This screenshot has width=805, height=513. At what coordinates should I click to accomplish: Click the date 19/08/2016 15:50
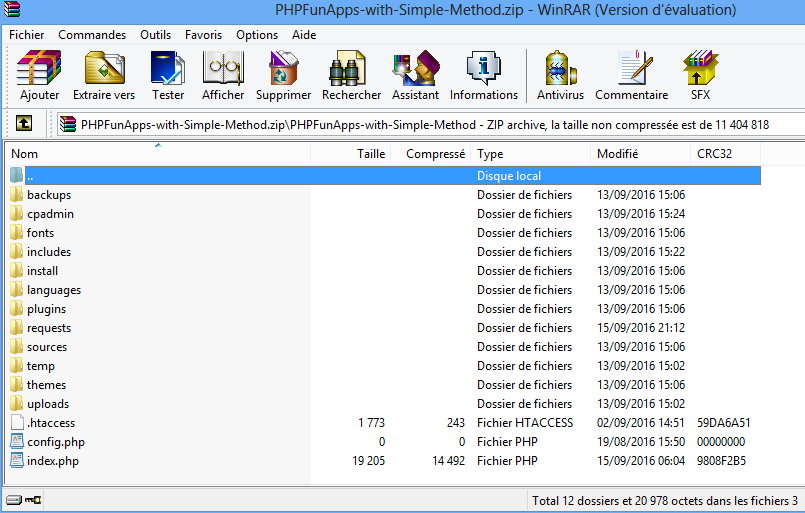(641, 442)
